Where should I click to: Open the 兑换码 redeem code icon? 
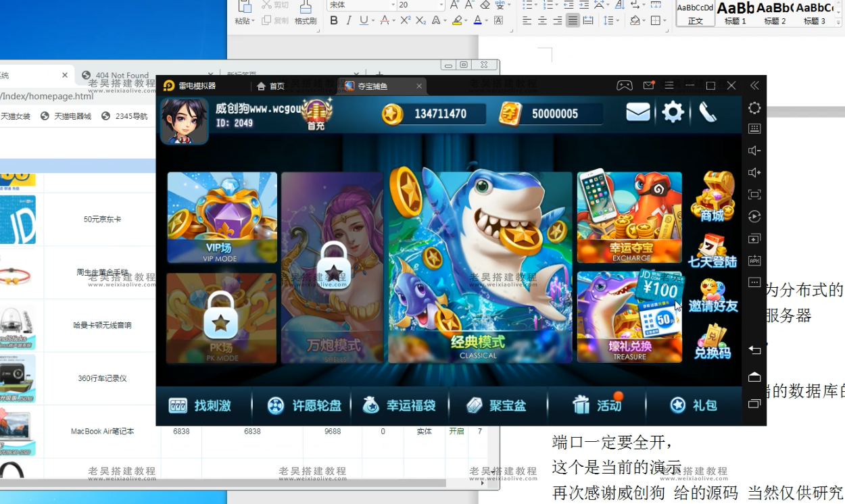pos(713,342)
